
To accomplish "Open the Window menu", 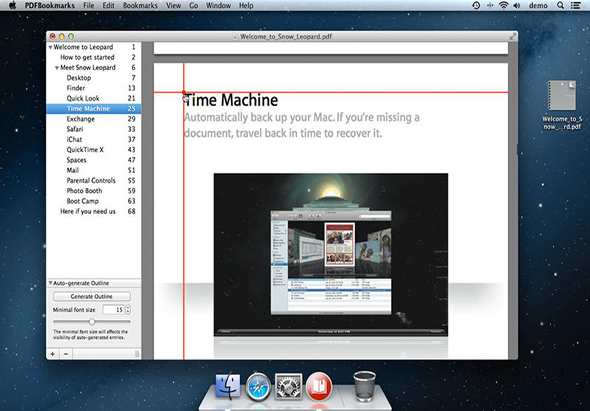I will [x=218, y=5].
